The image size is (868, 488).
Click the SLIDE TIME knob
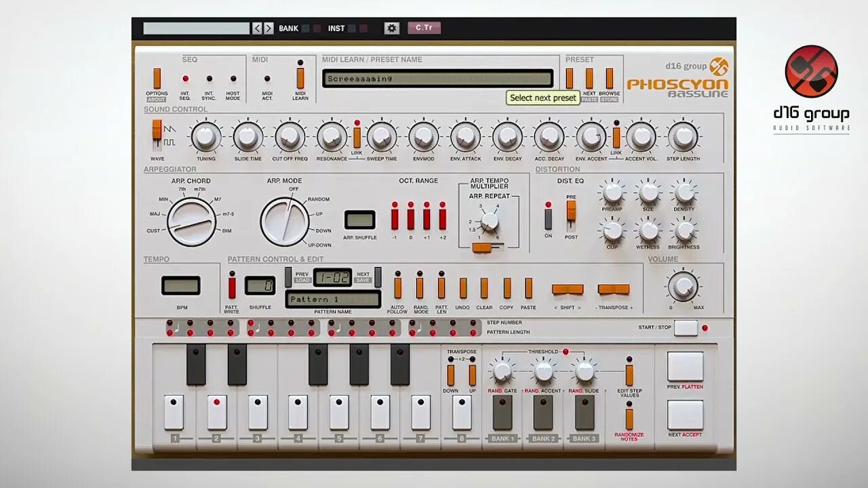(x=248, y=137)
